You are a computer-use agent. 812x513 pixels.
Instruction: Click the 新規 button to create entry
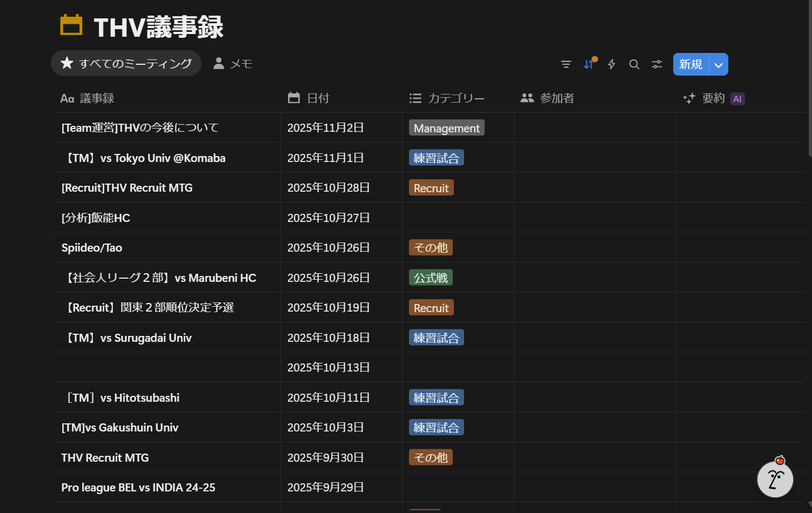pos(690,64)
